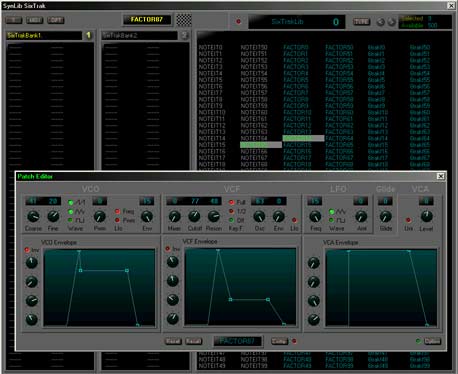Screen dimensions: 458x374
Task: Toggle green LED beside Options button
Action: pyautogui.click(x=418, y=341)
